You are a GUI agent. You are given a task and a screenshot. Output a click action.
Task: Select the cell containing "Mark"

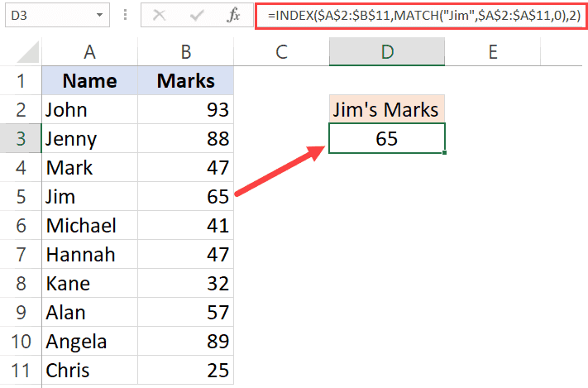89,167
